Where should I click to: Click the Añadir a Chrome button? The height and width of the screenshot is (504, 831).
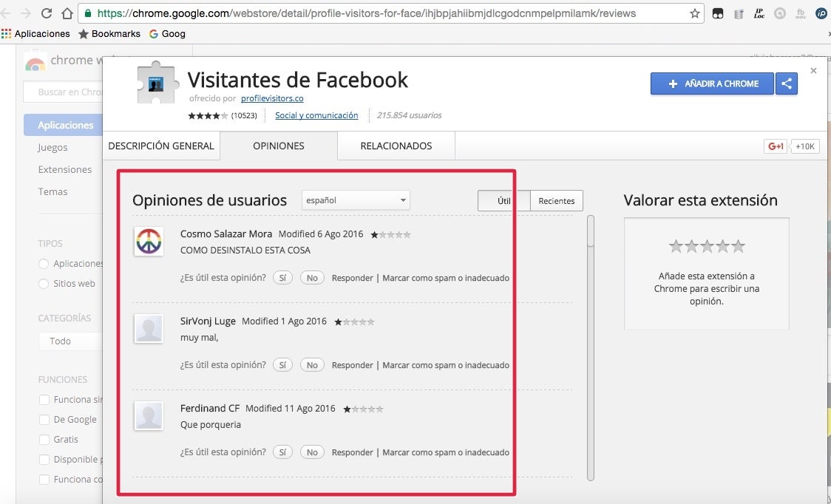pyautogui.click(x=712, y=84)
